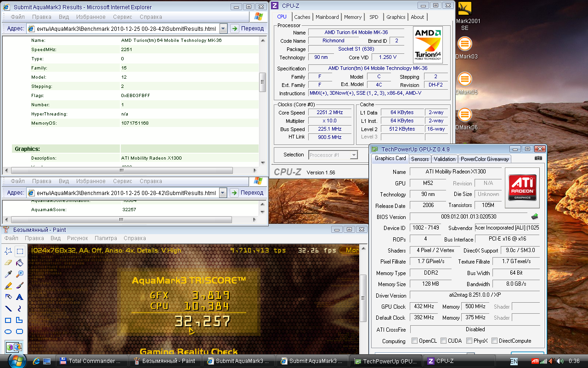Screen dimensions: 588x368
Task: Switch to the Validation tab in GPU-Z
Action: tap(445, 159)
